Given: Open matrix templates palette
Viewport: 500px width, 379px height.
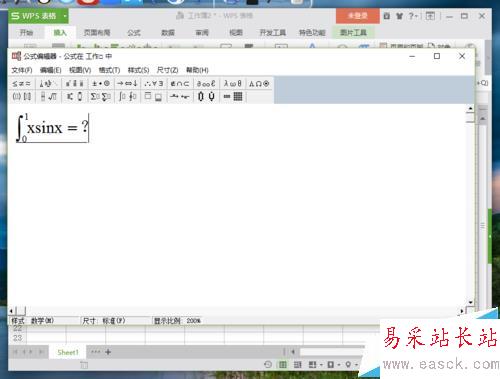Looking at the screenshot, I should pos(233,97).
